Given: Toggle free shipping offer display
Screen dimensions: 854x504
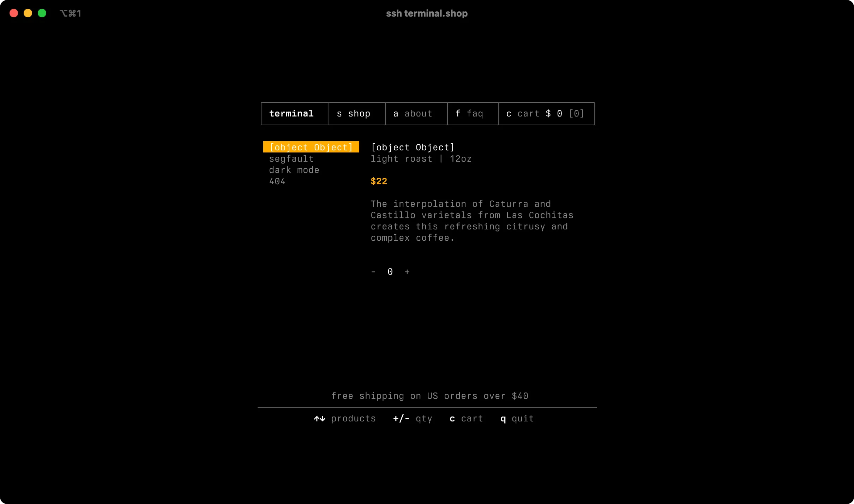Looking at the screenshot, I should [429, 395].
